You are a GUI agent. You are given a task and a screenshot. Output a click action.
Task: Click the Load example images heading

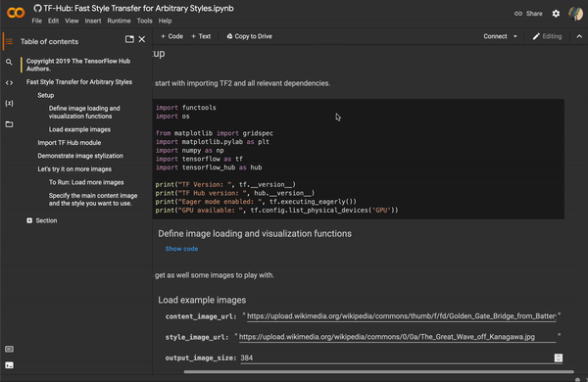(202, 301)
